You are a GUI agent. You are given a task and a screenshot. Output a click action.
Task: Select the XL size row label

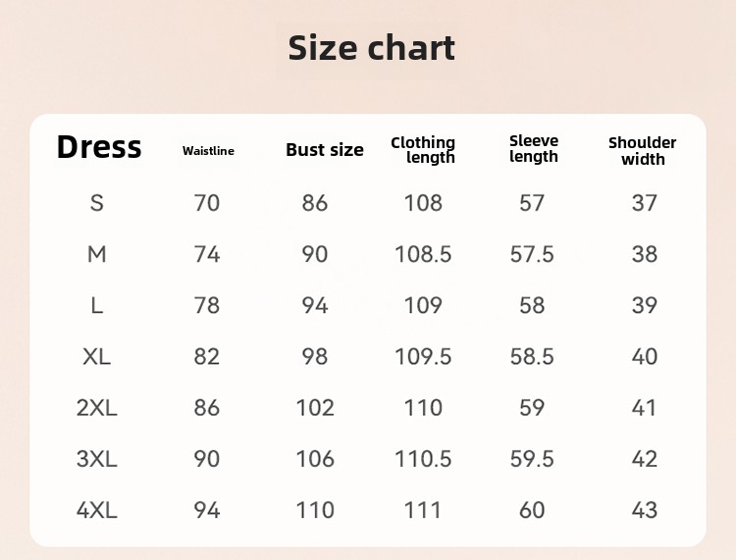pyautogui.click(x=97, y=356)
